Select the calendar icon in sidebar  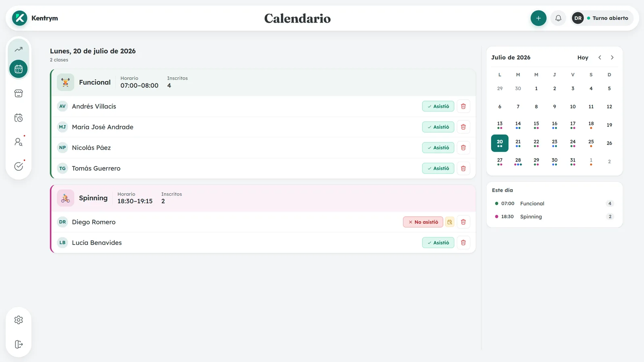pos(19,69)
